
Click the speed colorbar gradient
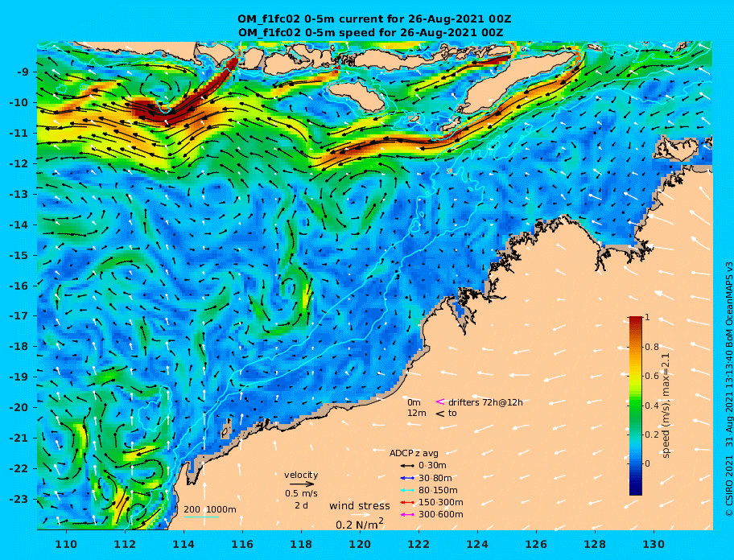[x=636, y=406]
